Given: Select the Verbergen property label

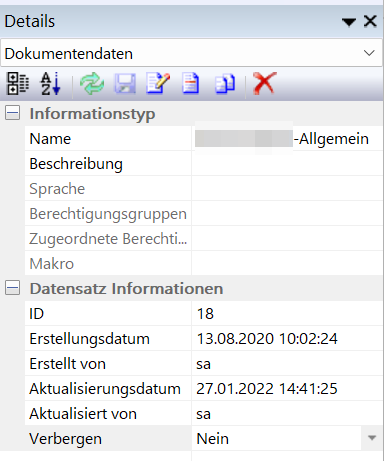Looking at the screenshot, I should point(65,439).
